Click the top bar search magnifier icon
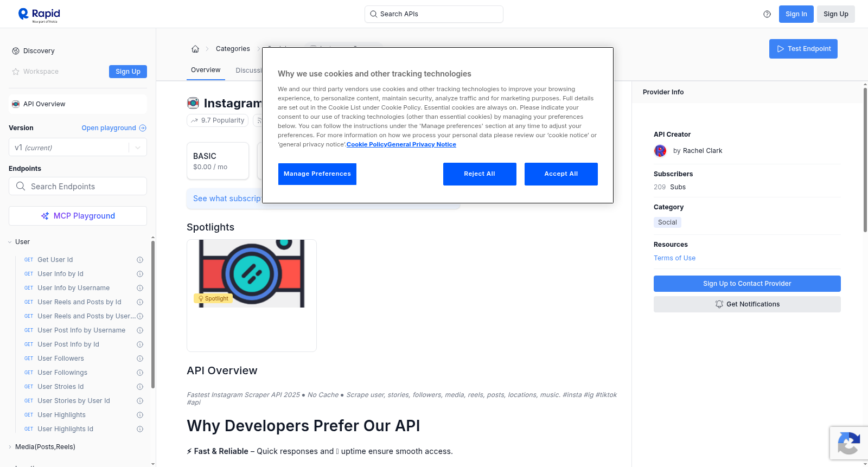Viewport: 868px width, 467px height. click(x=374, y=14)
